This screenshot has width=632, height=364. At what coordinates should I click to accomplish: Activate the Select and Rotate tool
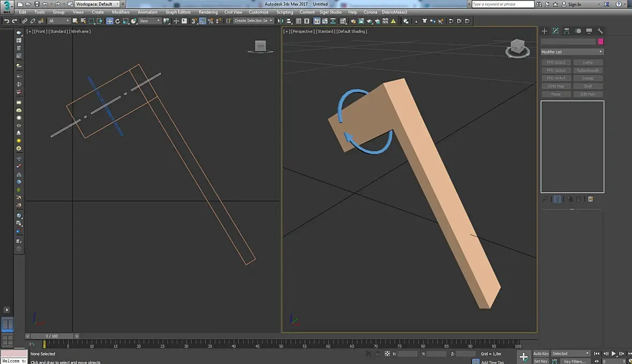pyautogui.click(x=117, y=21)
